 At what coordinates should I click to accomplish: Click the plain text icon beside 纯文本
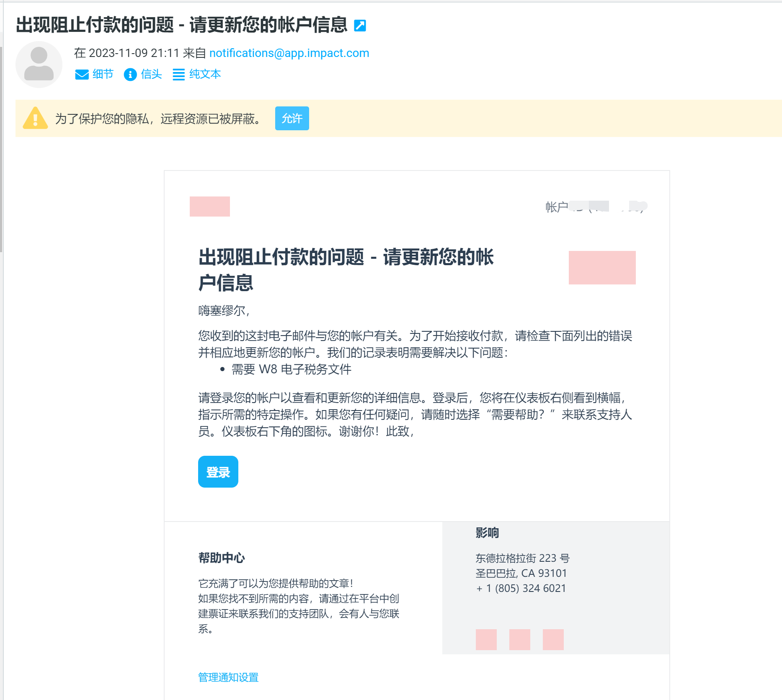[x=179, y=74]
